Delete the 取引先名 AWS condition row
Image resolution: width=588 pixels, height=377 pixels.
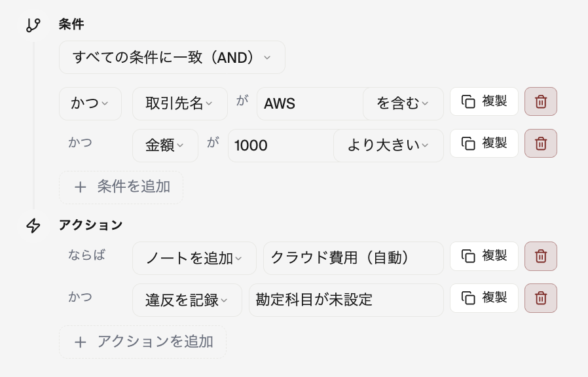540,101
